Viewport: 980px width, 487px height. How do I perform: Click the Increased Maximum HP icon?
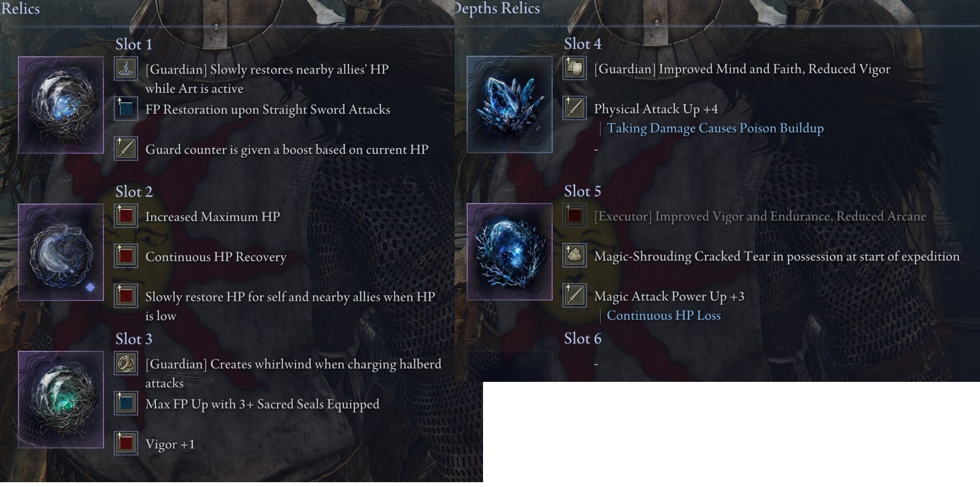pyautogui.click(x=126, y=216)
